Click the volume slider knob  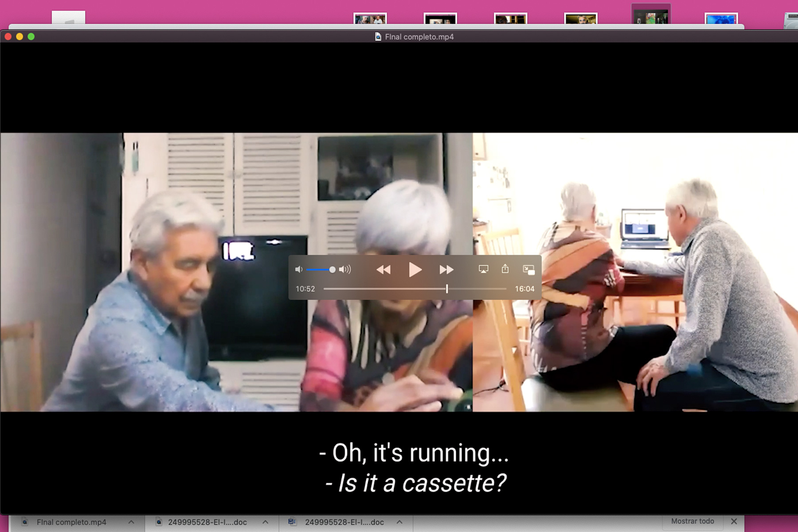332,269
